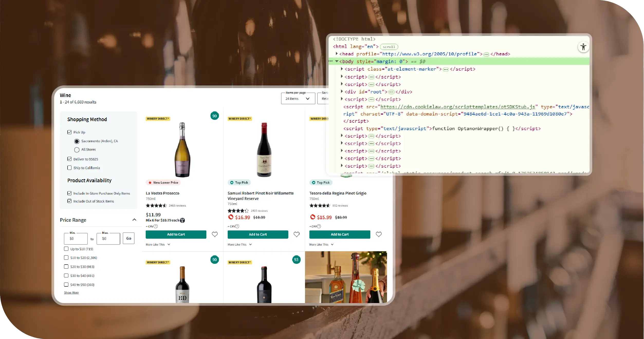This screenshot has width=644, height=339.
Task: Open the cookielaw otSDKStub.js script link
Action: pos(457,107)
